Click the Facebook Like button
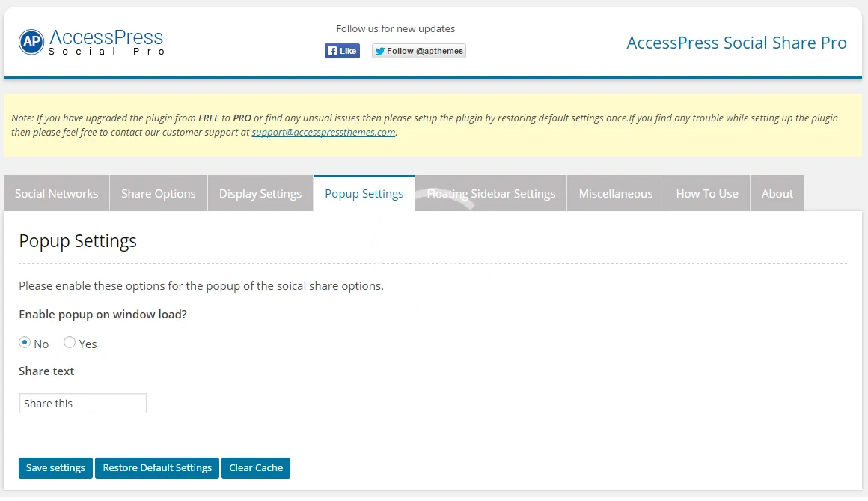 pyautogui.click(x=342, y=51)
